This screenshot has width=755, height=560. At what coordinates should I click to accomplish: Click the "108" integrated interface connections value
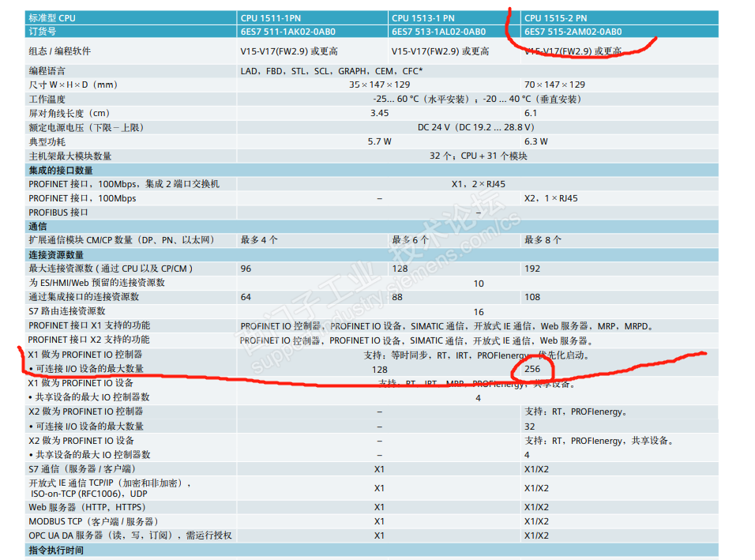coord(532,297)
